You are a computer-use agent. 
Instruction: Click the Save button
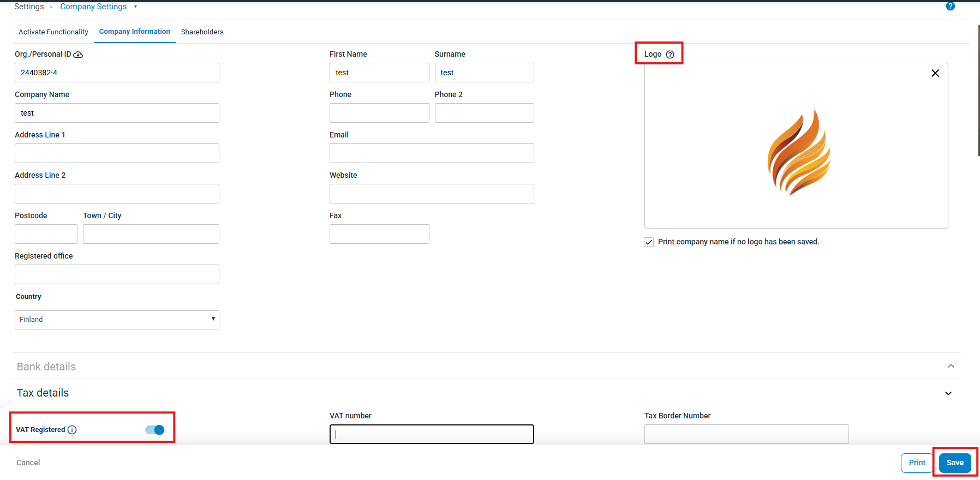954,463
